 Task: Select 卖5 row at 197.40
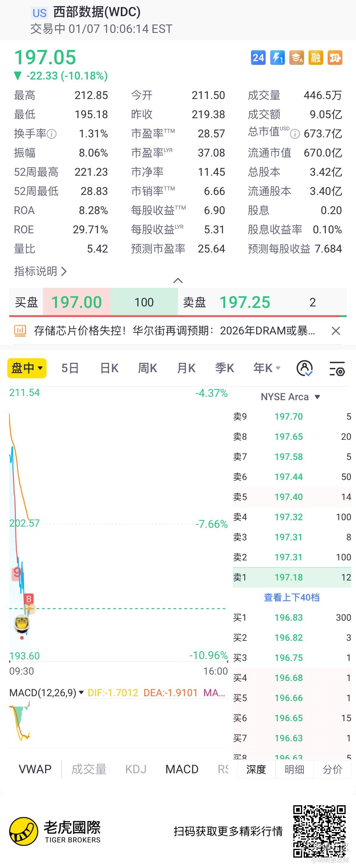click(292, 497)
